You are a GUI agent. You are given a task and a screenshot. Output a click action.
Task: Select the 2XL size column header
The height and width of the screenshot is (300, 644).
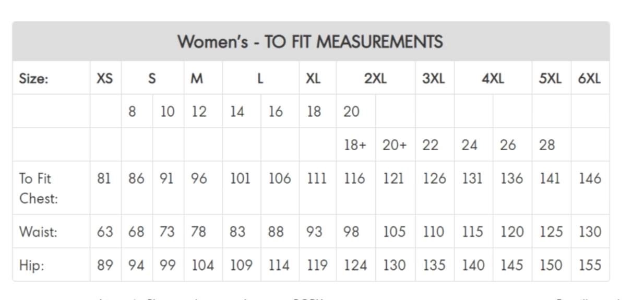coord(375,79)
